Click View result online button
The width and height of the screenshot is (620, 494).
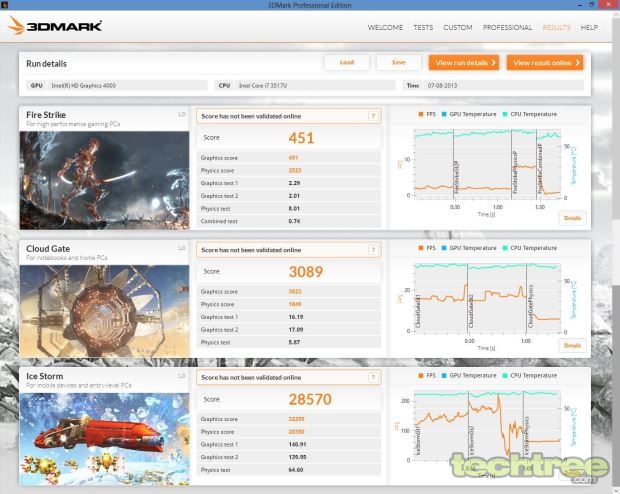[x=545, y=62]
